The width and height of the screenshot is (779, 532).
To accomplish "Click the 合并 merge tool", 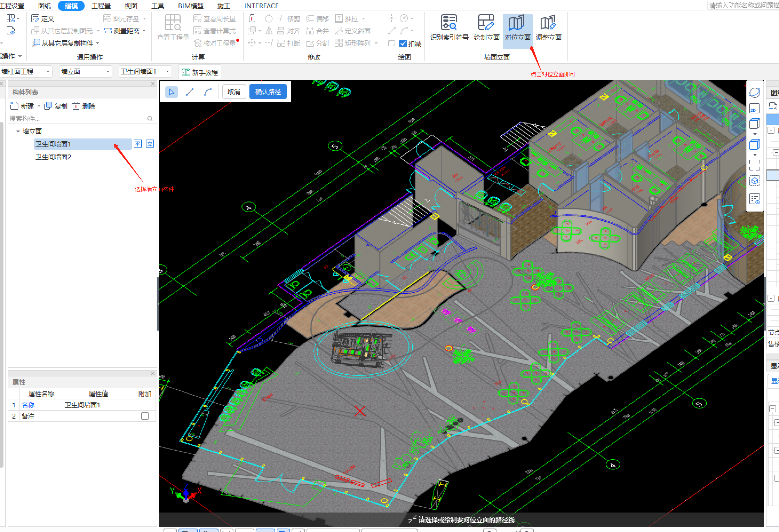I will 317,31.
